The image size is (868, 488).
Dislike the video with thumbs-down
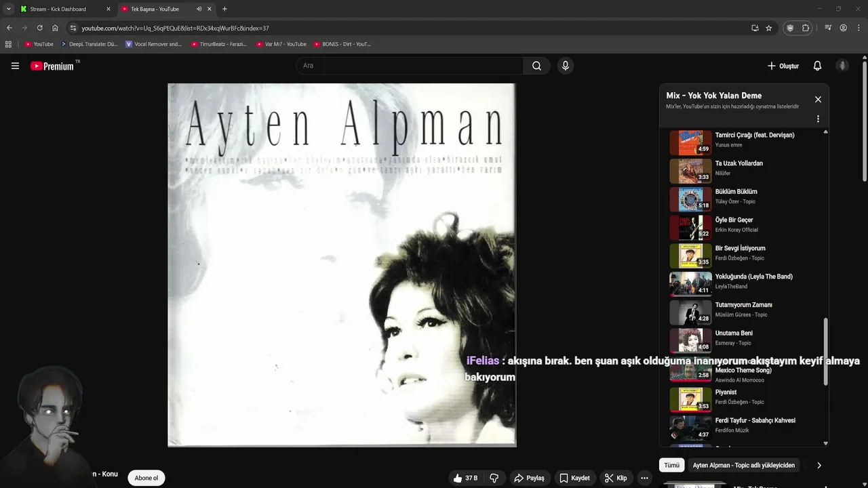(x=494, y=478)
